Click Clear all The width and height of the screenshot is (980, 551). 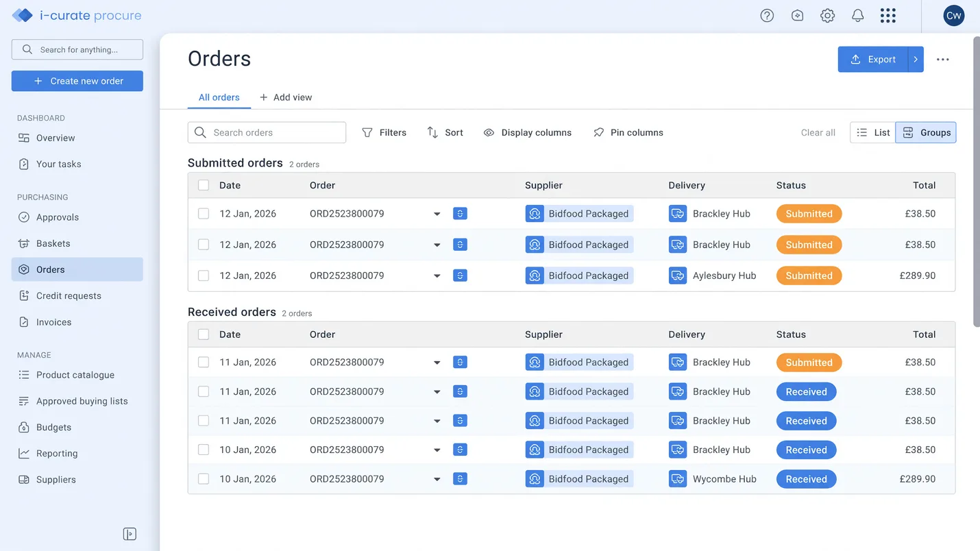point(818,132)
